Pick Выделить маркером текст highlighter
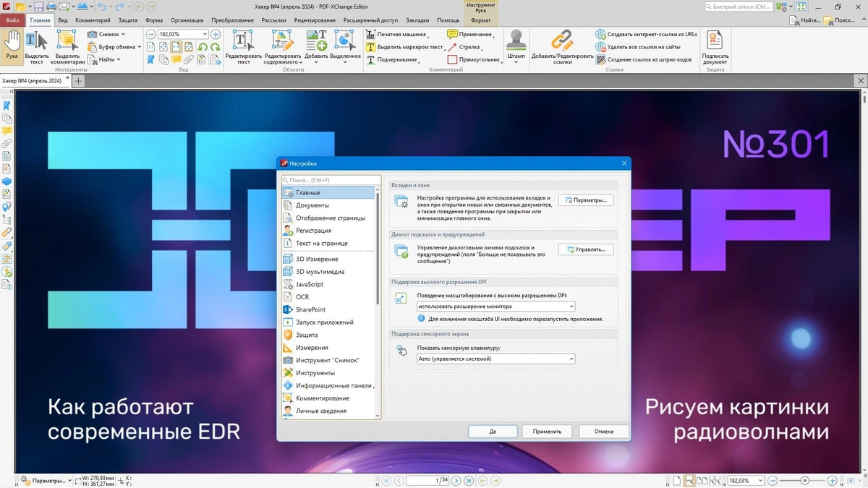This screenshot has height=488, width=868. tap(406, 47)
